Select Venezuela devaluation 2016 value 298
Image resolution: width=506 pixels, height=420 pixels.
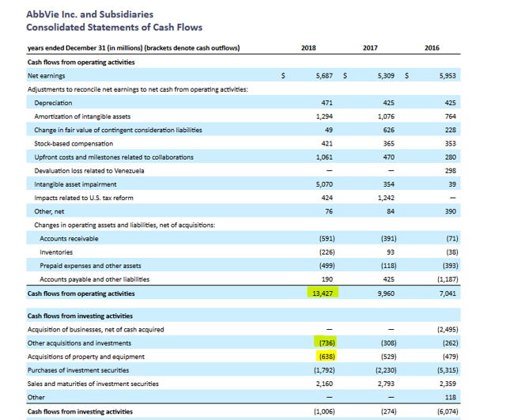coord(451,171)
